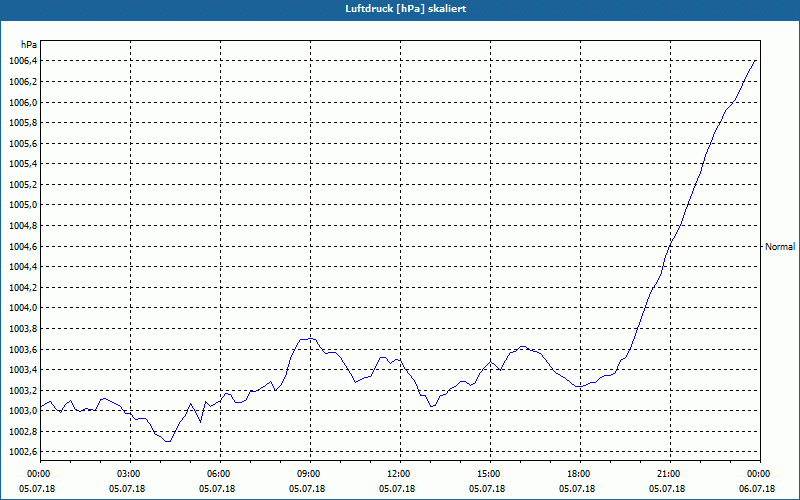
Task: Click the 1003,4 y-axis value
Action: pyautogui.click(x=23, y=370)
